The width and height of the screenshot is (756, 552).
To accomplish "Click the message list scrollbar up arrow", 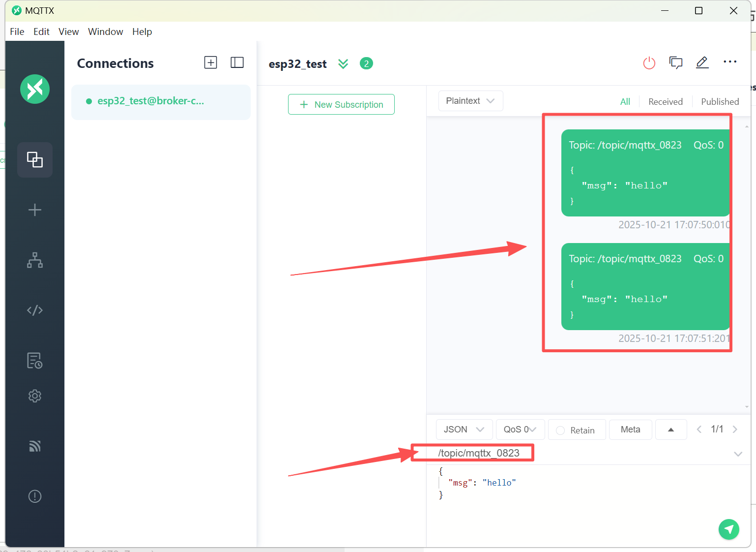I will click(747, 126).
